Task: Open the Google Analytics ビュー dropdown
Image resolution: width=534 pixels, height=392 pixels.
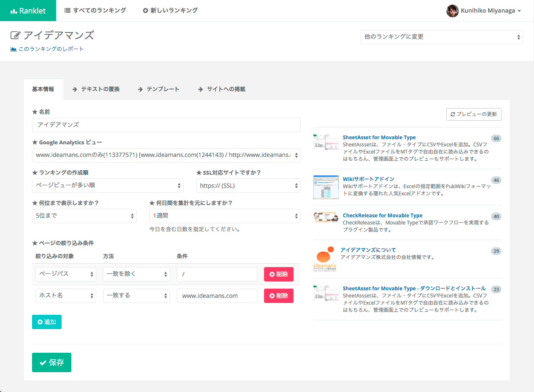Action: [166, 155]
